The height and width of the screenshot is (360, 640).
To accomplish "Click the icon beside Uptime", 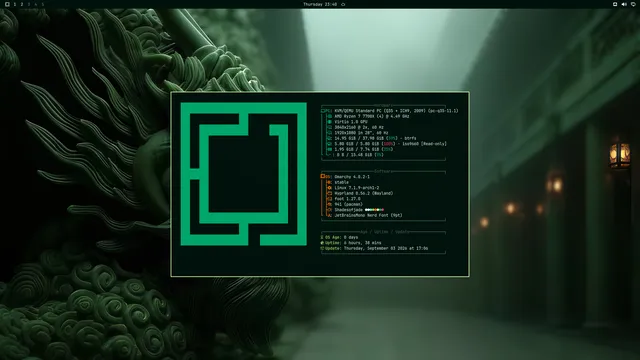I will click(322, 243).
